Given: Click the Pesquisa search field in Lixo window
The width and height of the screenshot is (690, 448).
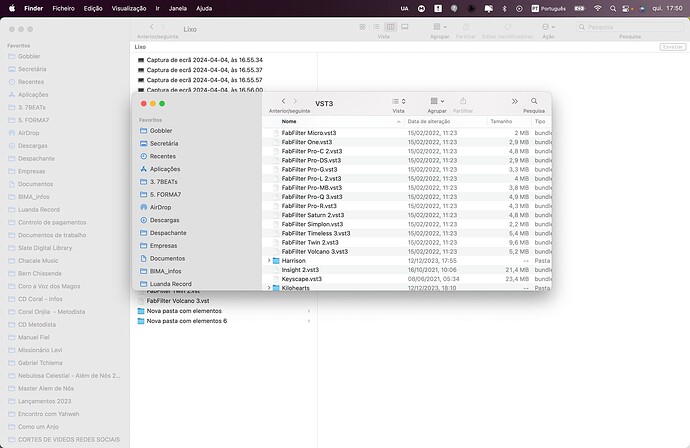Looking at the screenshot, I should tap(630, 27).
